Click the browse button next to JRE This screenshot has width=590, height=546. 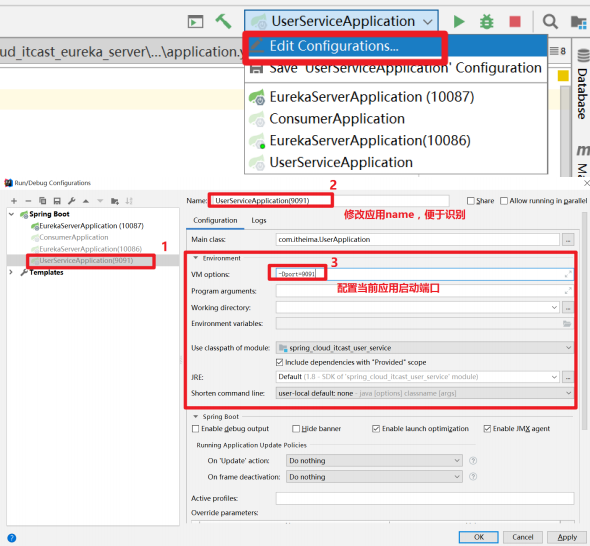pyautogui.click(x=568, y=377)
